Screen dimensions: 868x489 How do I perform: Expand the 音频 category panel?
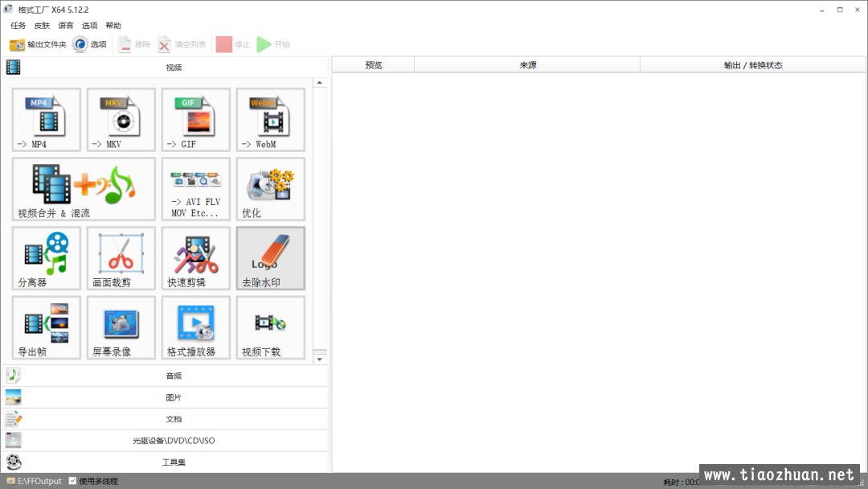pyautogui.click(x=174, y=376)
